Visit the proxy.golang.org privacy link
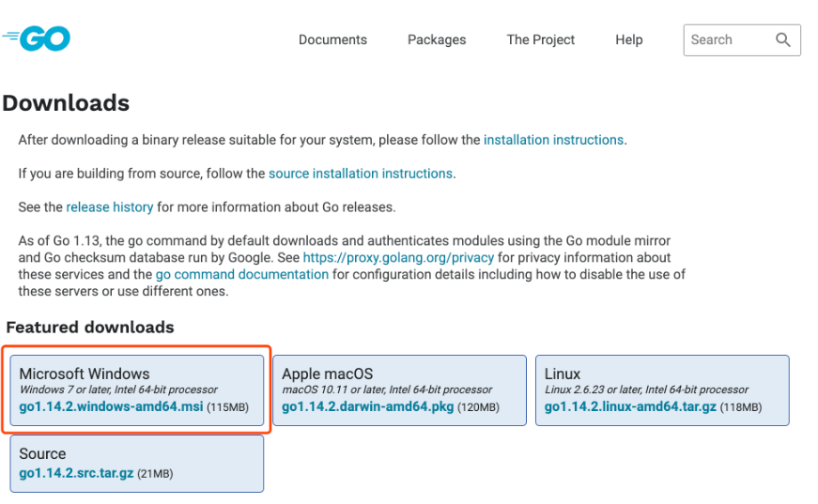Screen dimensions: 818x504 [x=397, y=257]
